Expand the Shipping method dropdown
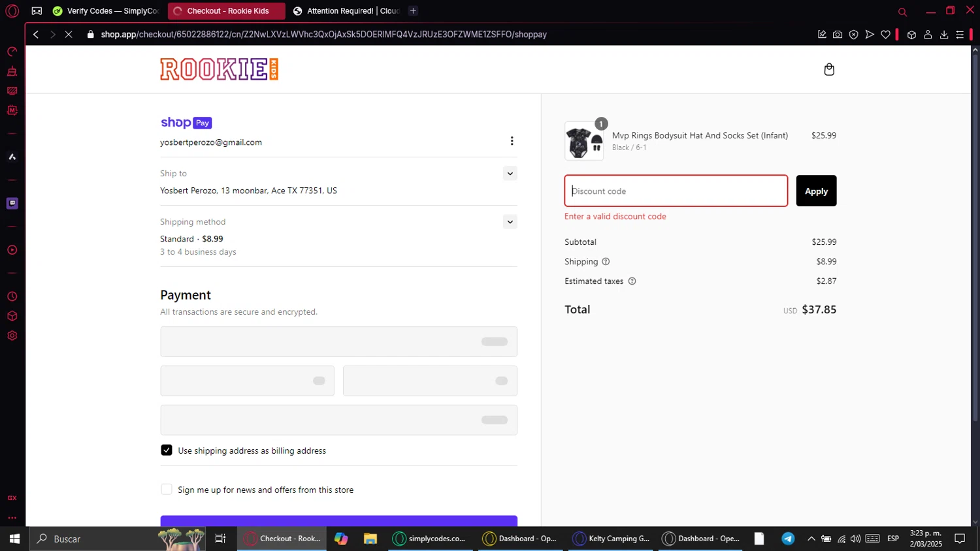Screen dimensions: 980x551 [x=510, y=222]
